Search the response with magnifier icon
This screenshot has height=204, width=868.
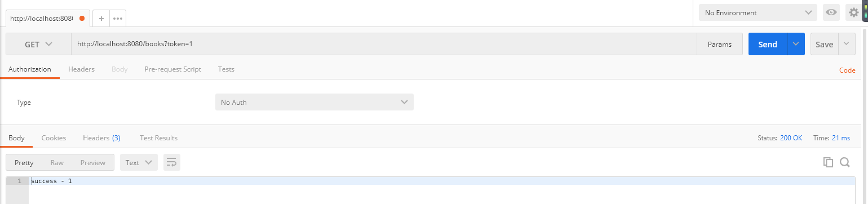click(x=844, y=162)
